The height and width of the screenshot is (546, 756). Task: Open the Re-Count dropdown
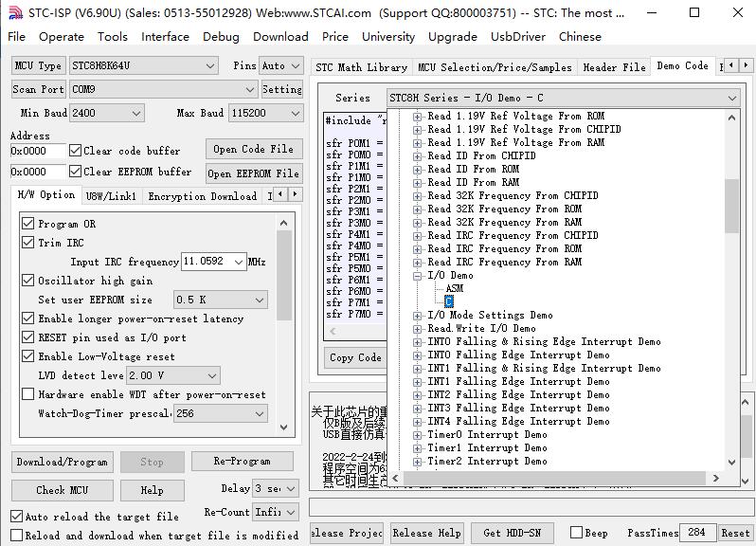pos(276,512)
